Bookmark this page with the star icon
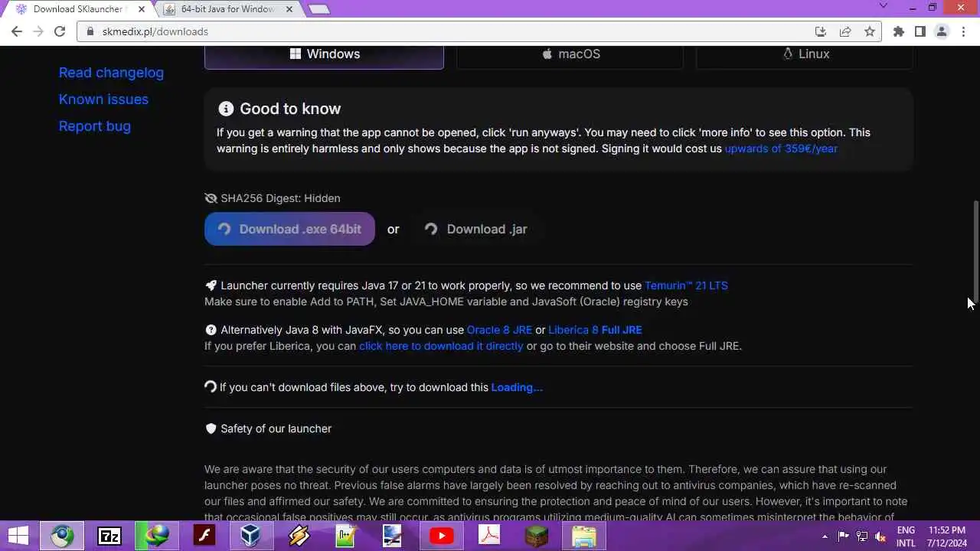The height and width of the screenshot is (551, 980). [870, 31]
